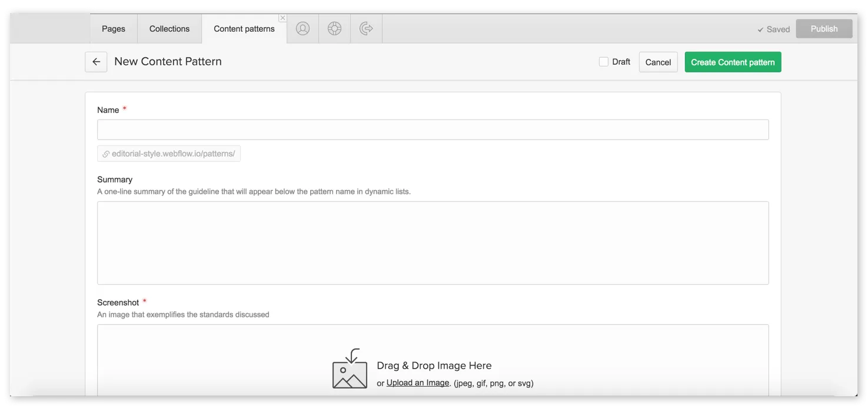Open the help lifebuoy icon tab
The image size is (868, 408).
334,28
